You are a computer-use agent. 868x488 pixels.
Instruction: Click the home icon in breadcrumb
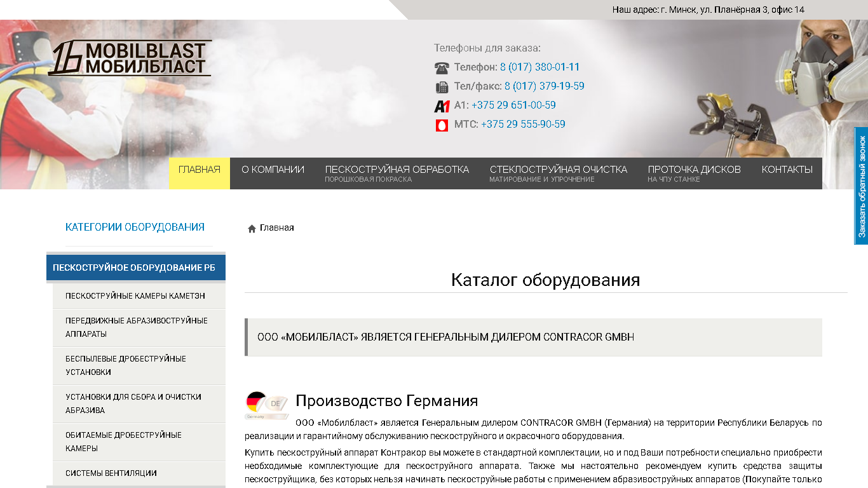[252, 228]
